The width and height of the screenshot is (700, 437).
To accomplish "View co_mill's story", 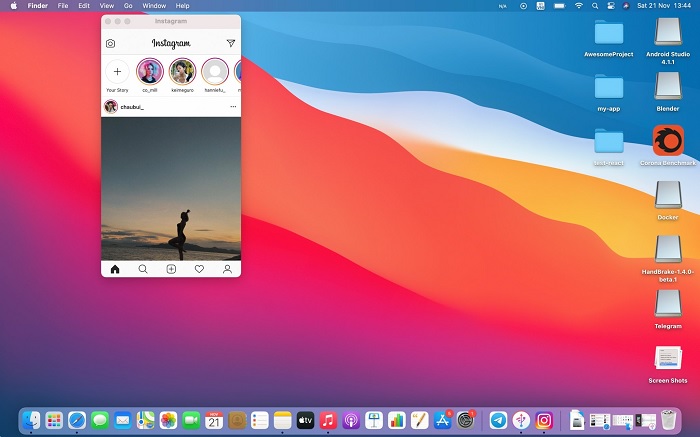I will point(150,71).
